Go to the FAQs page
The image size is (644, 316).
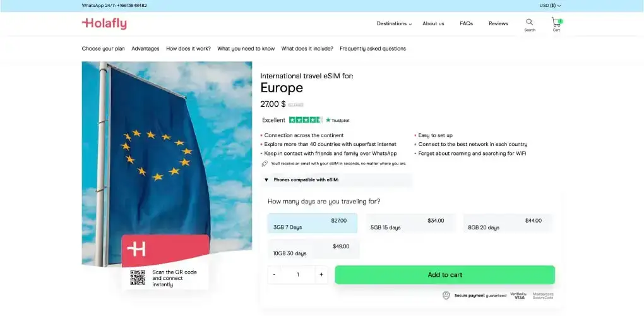click(466, 24)
